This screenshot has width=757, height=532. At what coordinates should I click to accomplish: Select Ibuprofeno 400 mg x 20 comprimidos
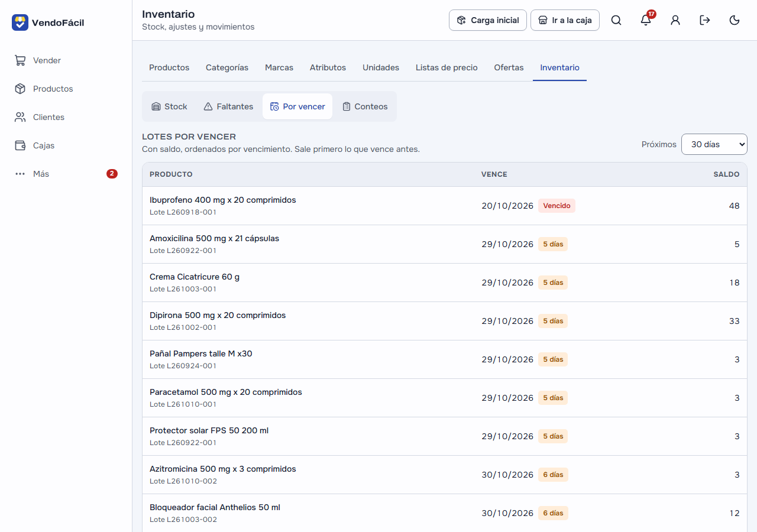(223, 200)
